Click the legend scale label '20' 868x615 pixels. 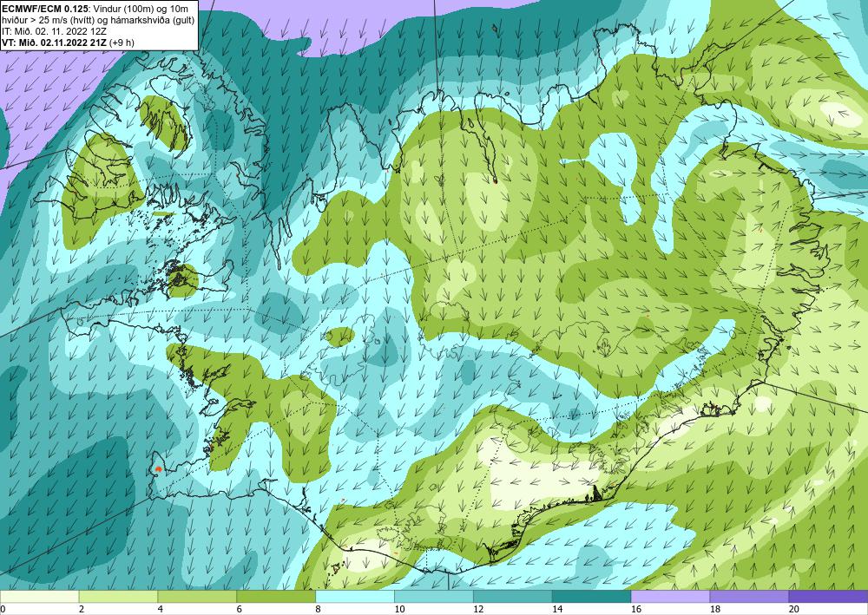point(793,609)
